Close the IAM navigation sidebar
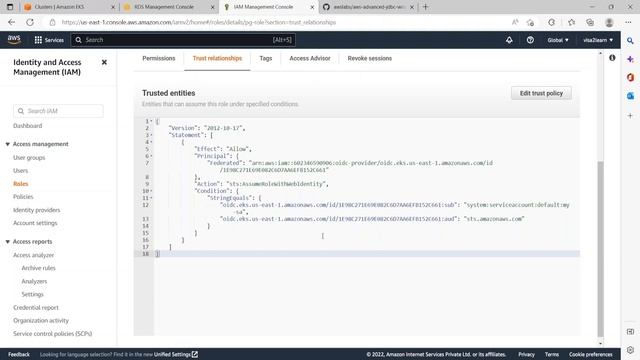The height and width of the screenshot is (360, 640). 104,62
